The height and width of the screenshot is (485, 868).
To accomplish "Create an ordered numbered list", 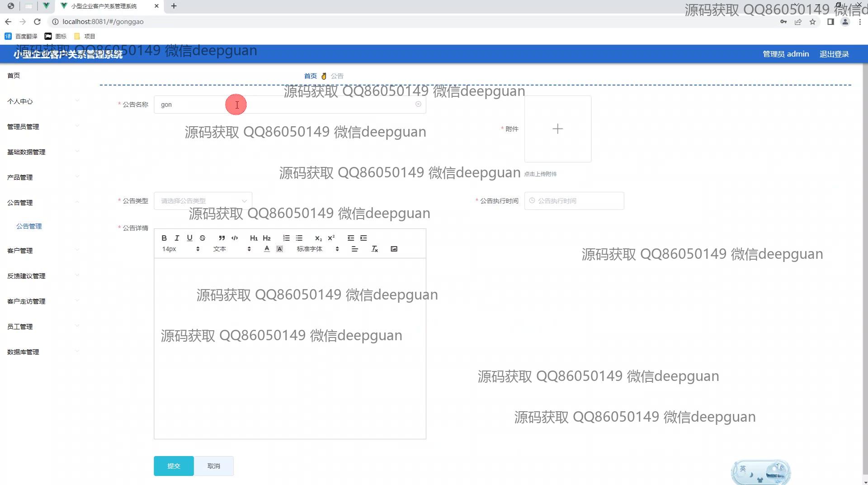I will 286,238.
